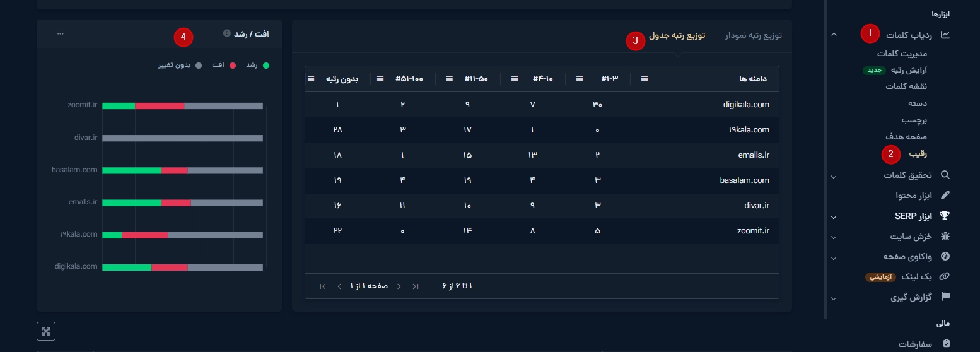Viewport: 980px width, 352px height.
Task: Click the red bar for basalam.com chart
Action: click(175, 170)
